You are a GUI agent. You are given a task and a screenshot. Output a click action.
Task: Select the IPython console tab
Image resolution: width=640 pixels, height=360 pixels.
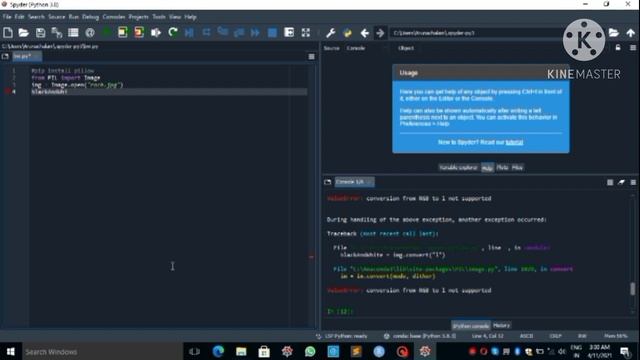pyautogui.click(x=471, y=326)
